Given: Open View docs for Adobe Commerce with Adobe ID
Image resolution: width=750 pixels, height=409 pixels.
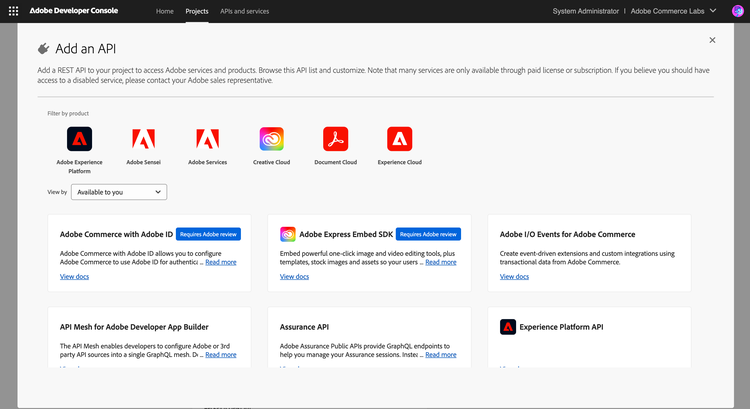Looking at the screenshot, I should [x=75, y=276].
